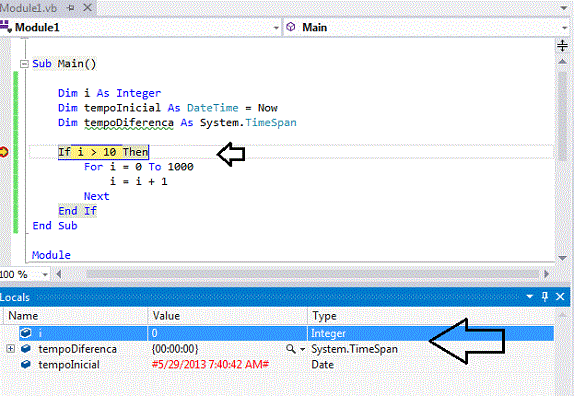Click the underlined 'tempoDiferenca' identifier in code

[x=129, y=123]
